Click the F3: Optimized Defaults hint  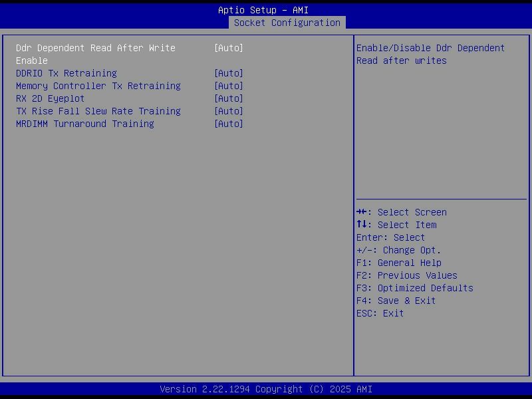(x=414, y=288)
